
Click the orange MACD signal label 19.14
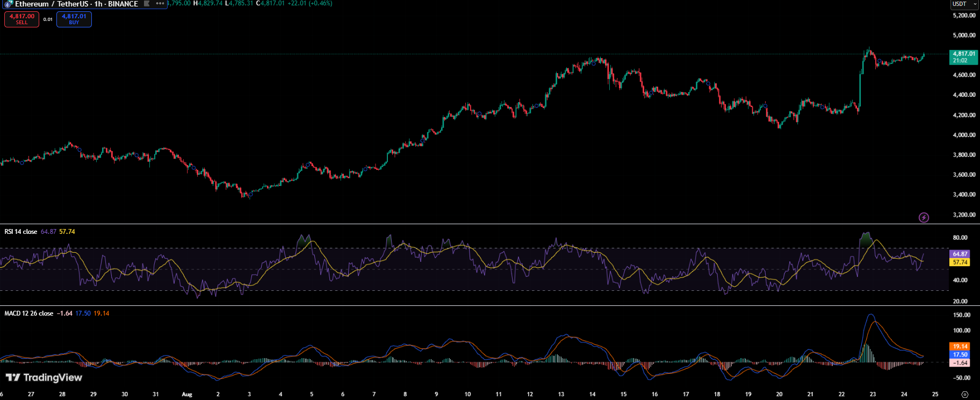pyautogui.click(x=960, y=347)
